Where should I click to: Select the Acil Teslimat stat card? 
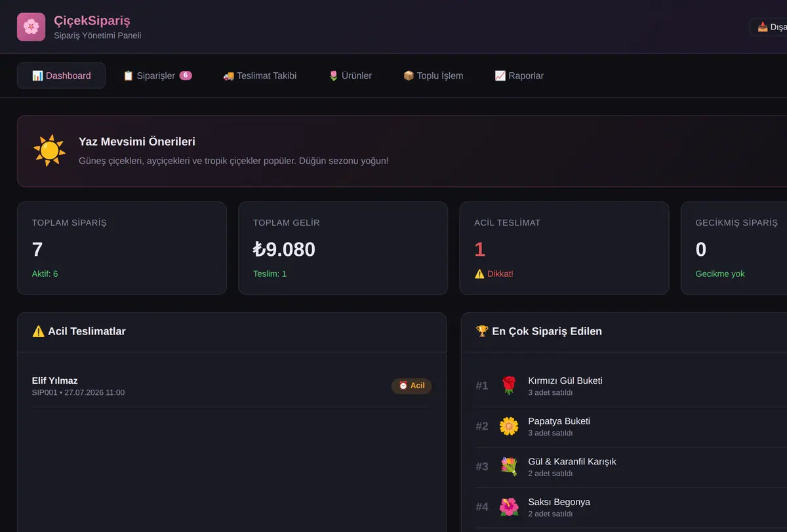coord(564,248)
